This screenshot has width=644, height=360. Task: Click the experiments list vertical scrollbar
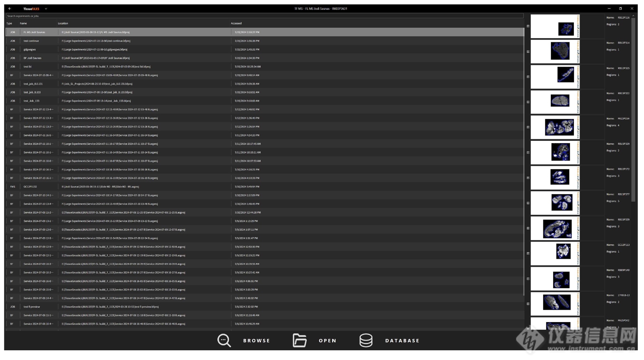[x=524, y=162]
